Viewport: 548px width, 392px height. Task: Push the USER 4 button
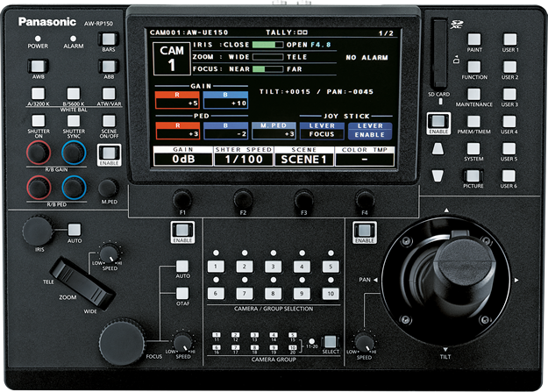[509, 121]
